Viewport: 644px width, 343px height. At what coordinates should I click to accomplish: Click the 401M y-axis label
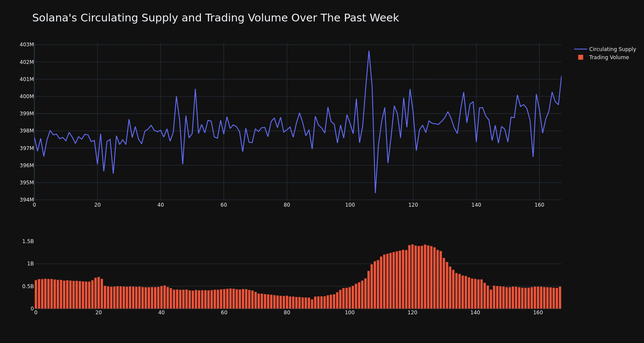(27, 79)
